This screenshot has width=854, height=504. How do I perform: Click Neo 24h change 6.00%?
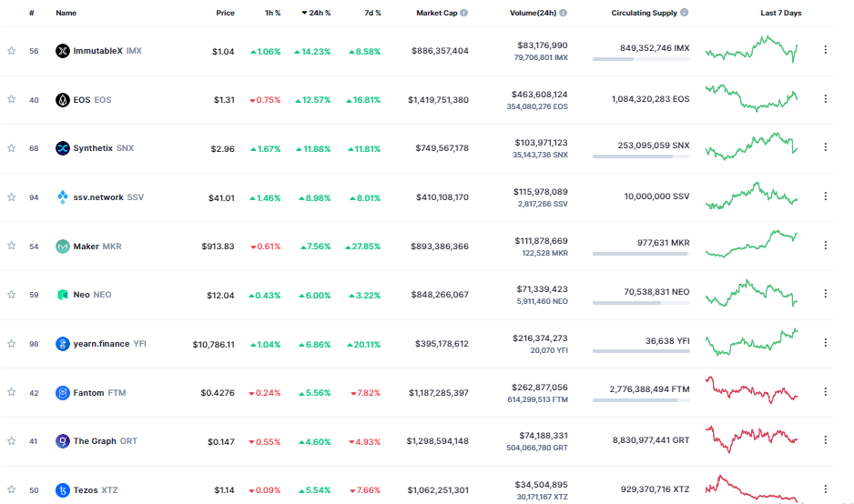pos(314,296)
